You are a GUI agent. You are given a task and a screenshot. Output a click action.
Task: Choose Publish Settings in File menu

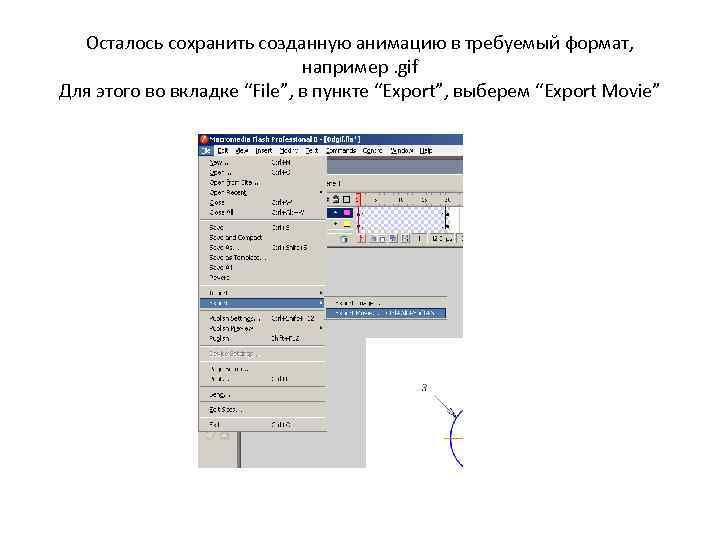click(263, 318)
